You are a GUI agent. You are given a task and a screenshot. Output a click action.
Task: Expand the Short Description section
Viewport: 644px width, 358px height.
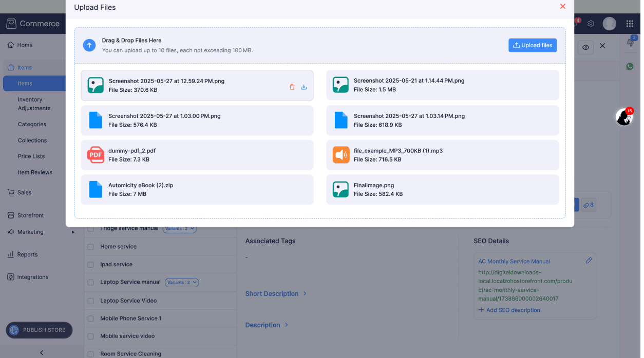click(x=276, y=294)
